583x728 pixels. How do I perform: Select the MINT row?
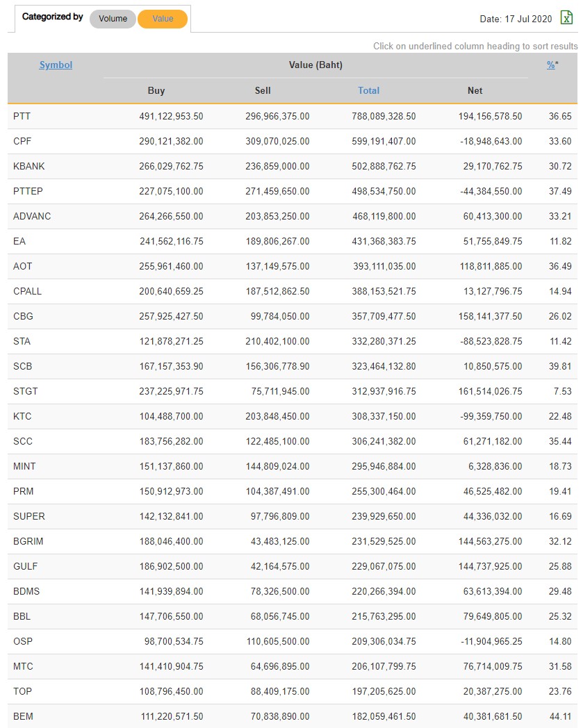point(24,466)
